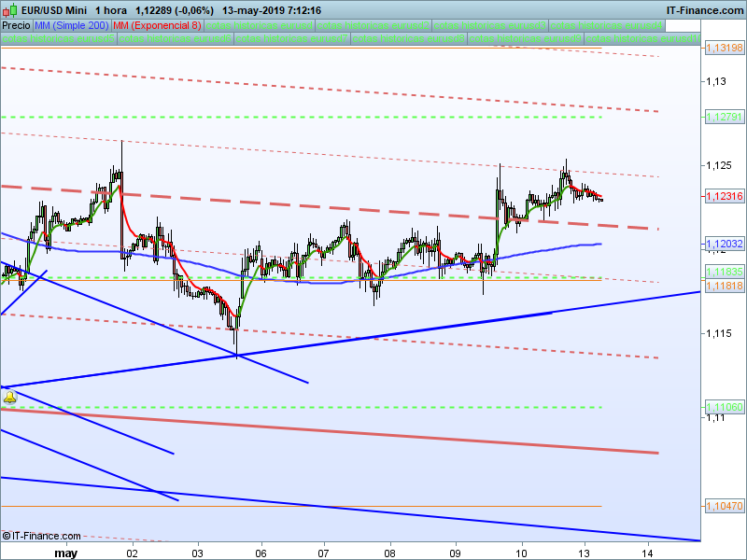
Task: Open the MM (Exponencial 8) indicator label
Action: point(157,25)
